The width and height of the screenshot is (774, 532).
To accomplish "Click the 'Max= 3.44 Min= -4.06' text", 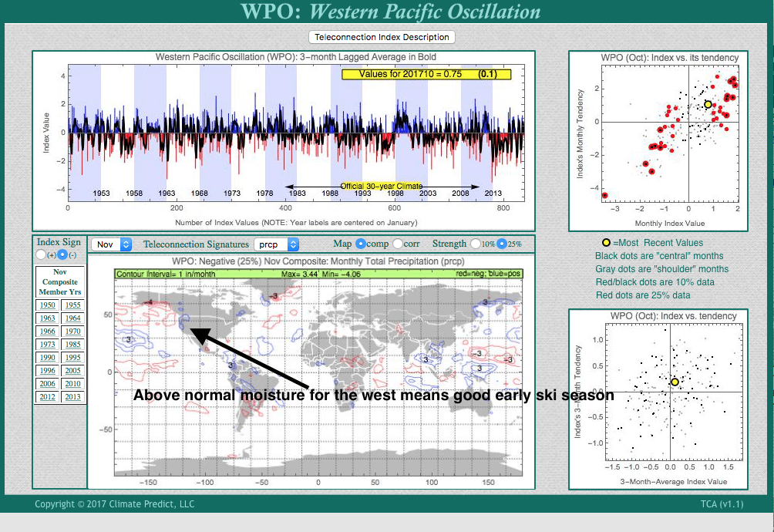I will pyautogui.click(x=321, y=274).
